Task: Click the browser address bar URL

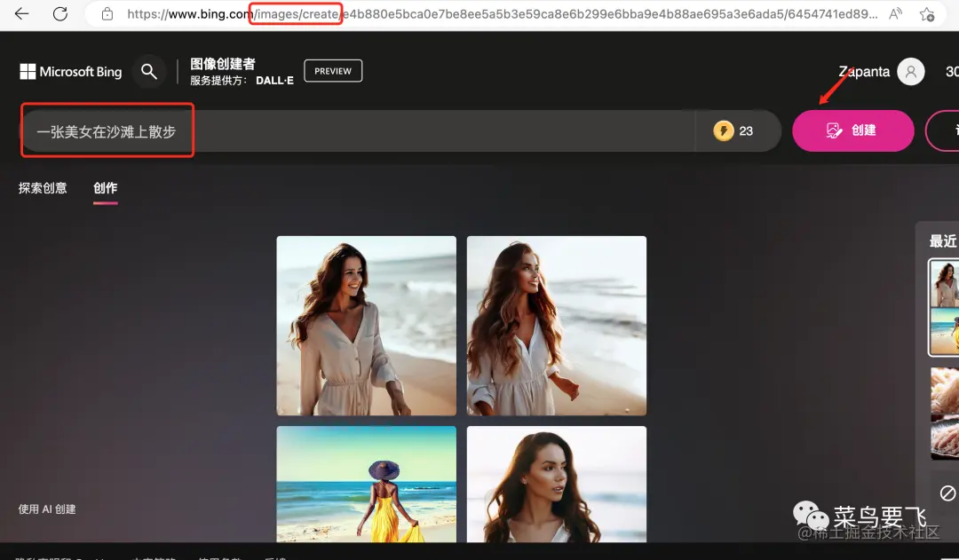Action: tap(502, 14)
